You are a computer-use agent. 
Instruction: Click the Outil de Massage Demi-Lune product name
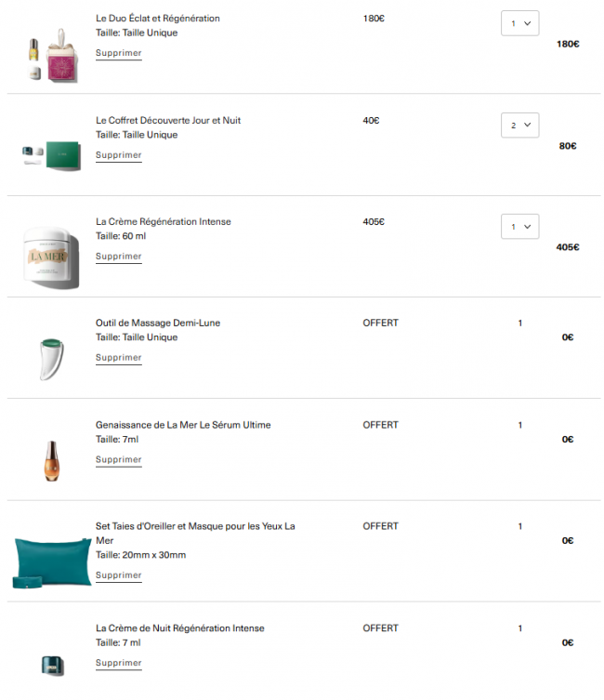click(158, 323)
